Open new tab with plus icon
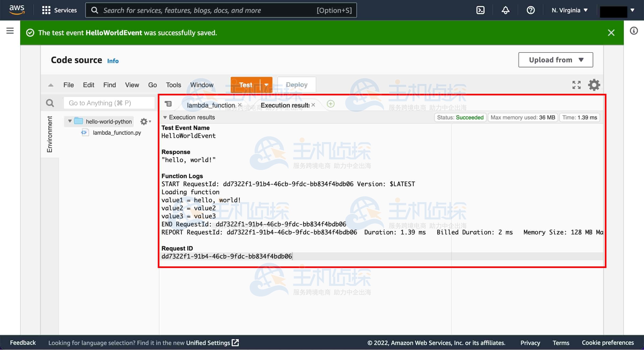 [331, 104]
